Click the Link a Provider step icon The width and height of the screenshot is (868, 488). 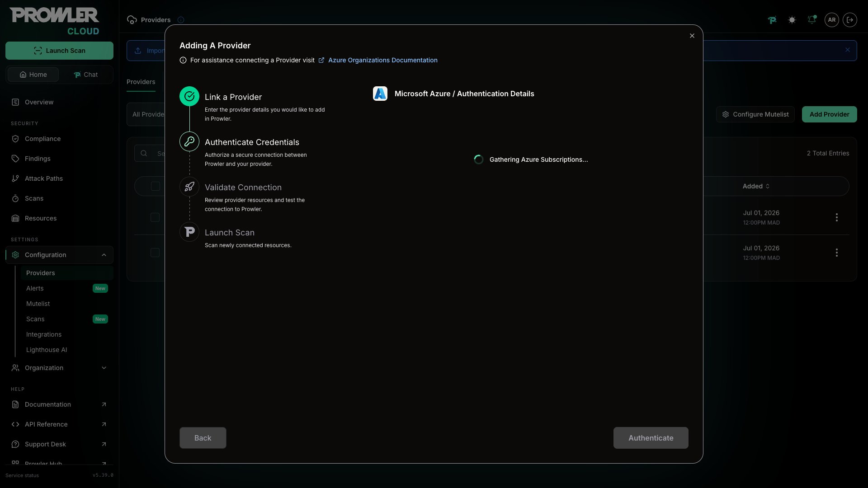click(189, 96)
